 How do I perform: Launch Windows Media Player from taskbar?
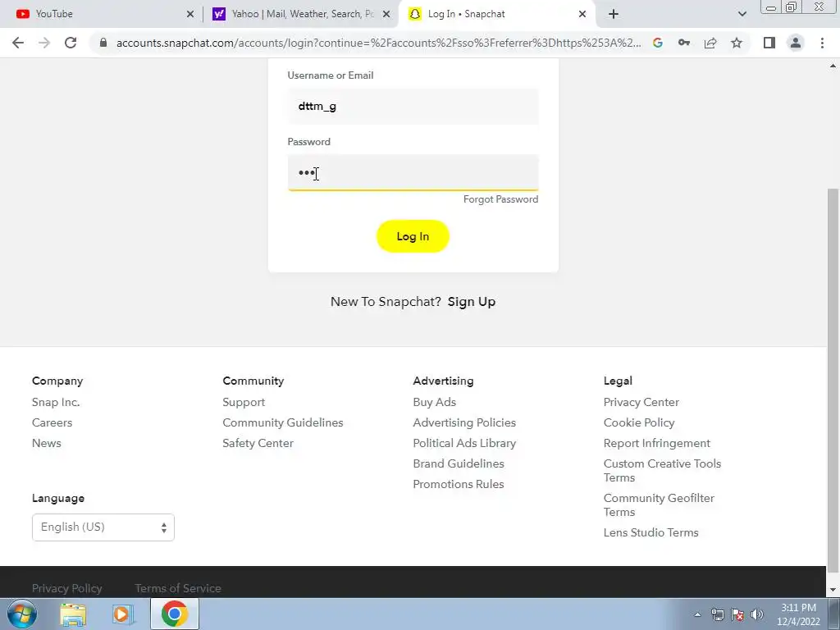pyautogui.click(x=122, y=614)
